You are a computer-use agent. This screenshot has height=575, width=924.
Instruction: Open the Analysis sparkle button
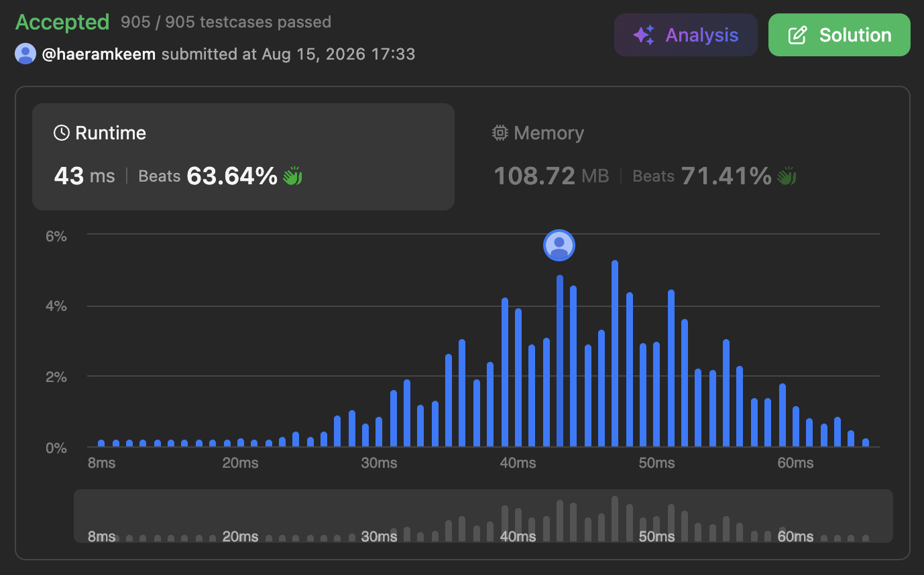pos(685,35)
